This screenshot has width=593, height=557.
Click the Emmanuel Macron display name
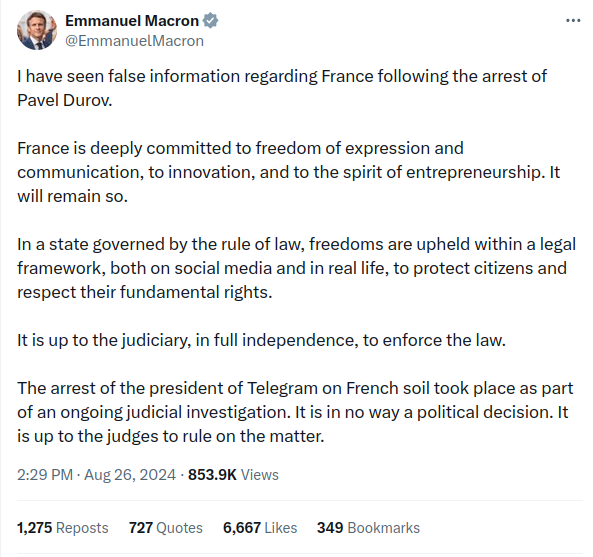pos(132,21)
